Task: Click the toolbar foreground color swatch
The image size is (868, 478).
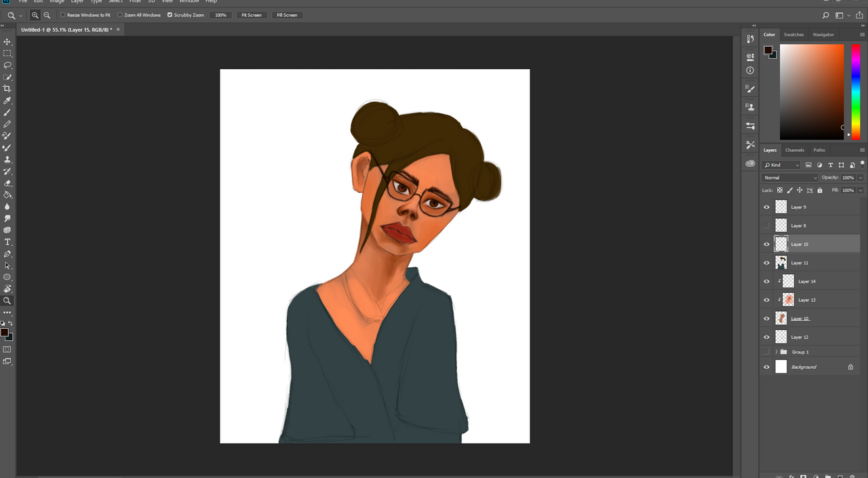Action: click(4, 332)
